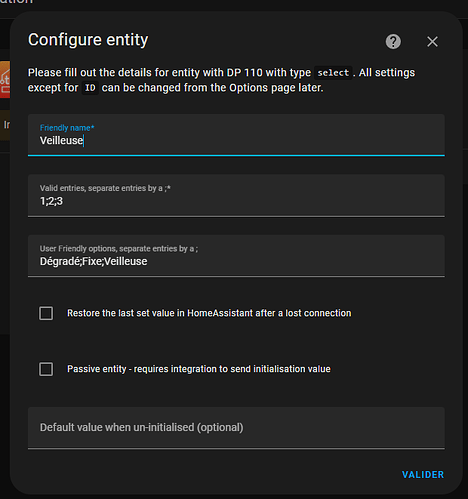Image resolution: width=468 pixels, height=499 pixels.
Task: Click the Passive entity label text
Action: coord(199,369)
